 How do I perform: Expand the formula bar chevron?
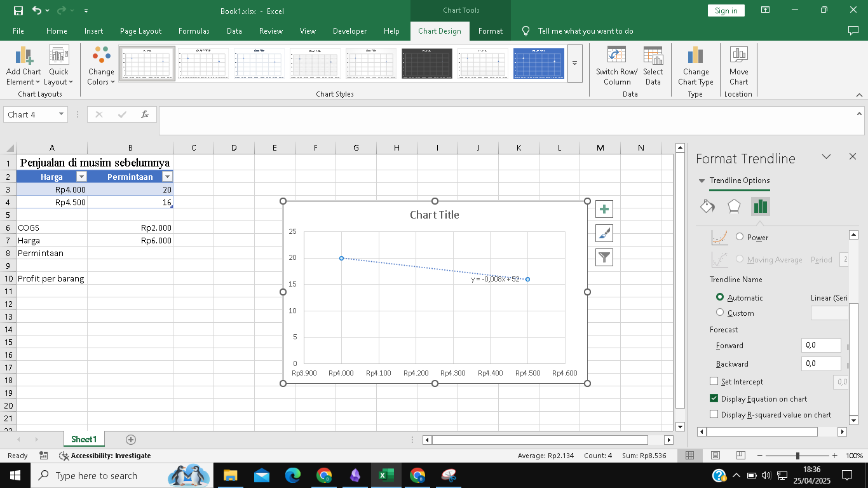tap(860, 114)
